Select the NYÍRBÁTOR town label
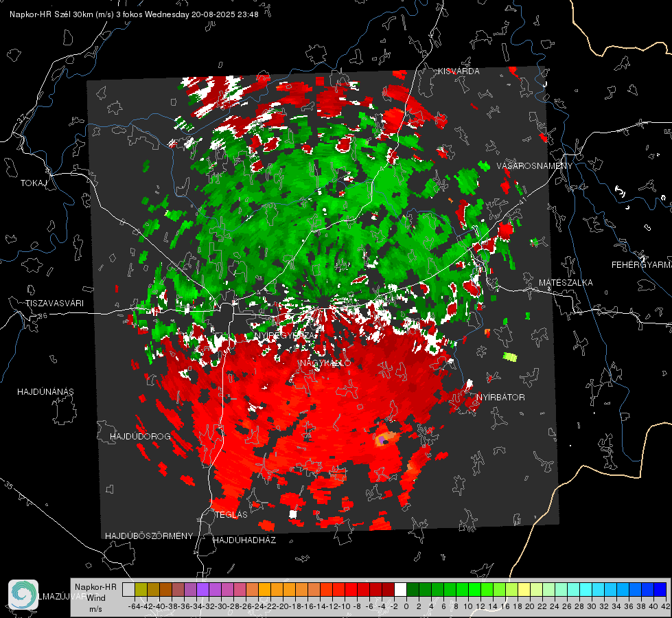Screen dimensions: 672x618 point(500,398)
